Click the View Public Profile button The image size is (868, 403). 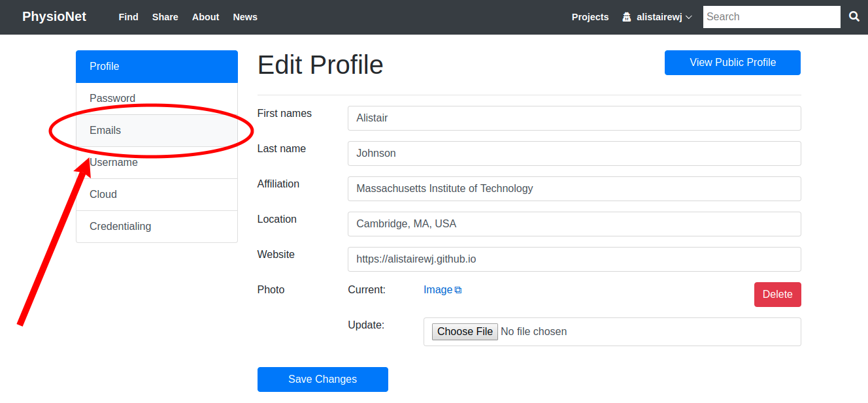(733, 63)
